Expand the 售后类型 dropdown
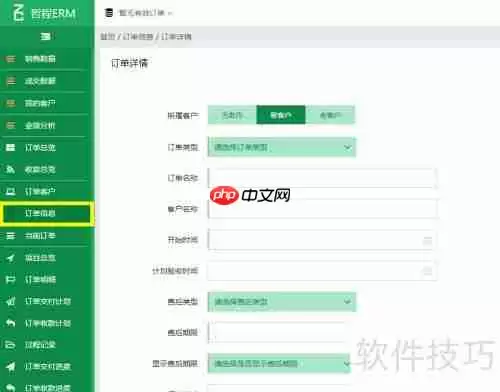 [282, 302]
